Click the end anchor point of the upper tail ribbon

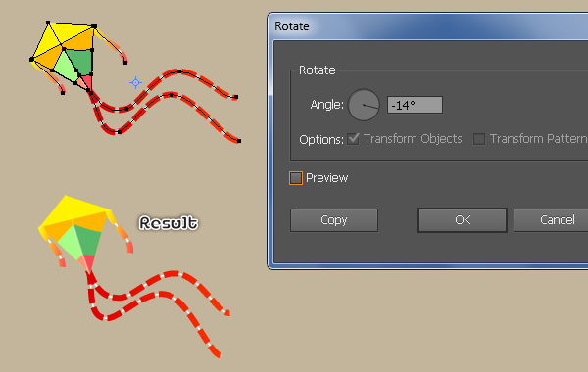point(236,97)
